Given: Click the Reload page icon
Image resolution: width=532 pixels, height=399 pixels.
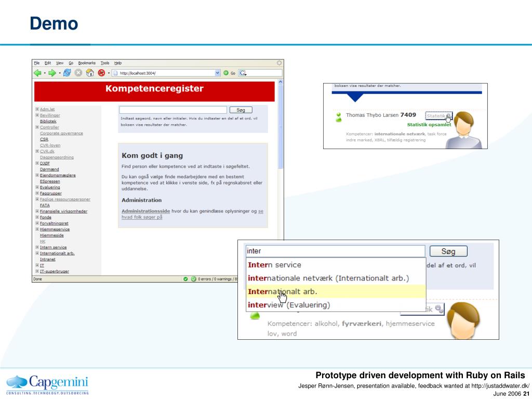Looking at the screenshot, I should click(x=67, y=73).
